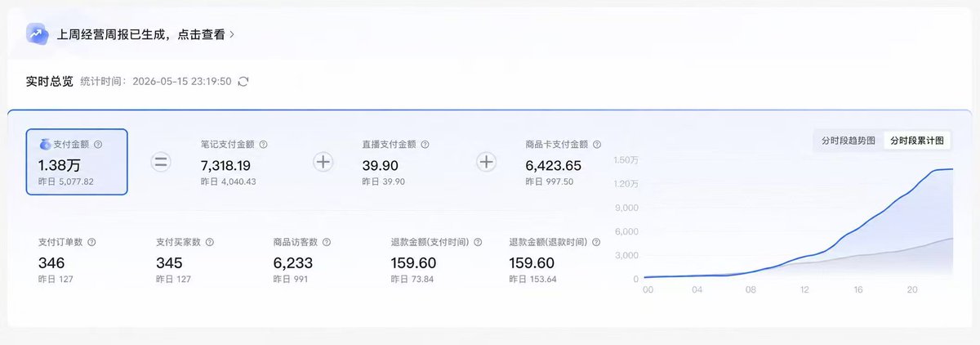Show help tooltip for 商品访客数
The image size is (980, 345).
[x=327, y=243]
